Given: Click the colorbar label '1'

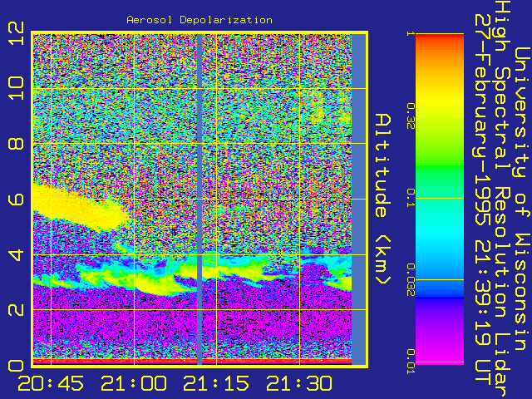Looking at the screenshot, I should coord(411,33).
